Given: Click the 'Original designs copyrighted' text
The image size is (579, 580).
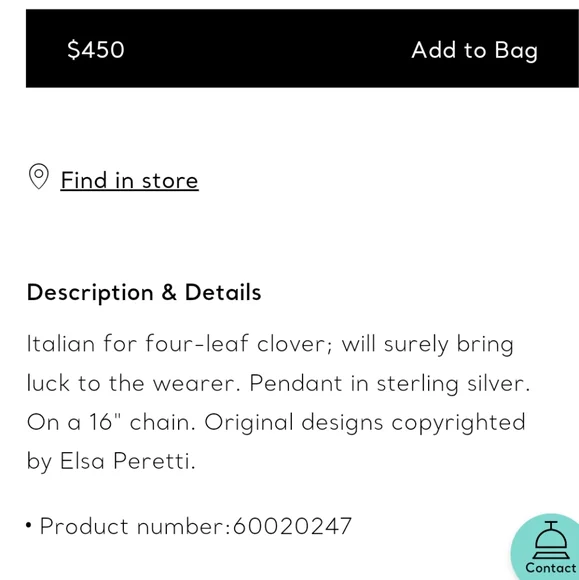Looking at the screenshot, I should coord(365,423).
